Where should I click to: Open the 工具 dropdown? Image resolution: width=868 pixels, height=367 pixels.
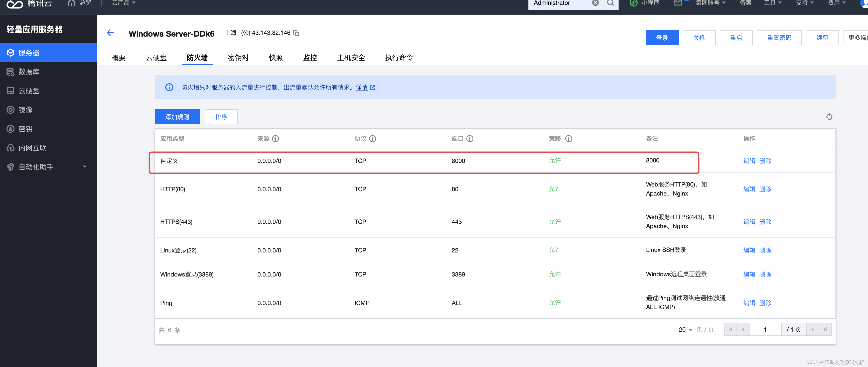pyautogui.click(x=773, y=3)
